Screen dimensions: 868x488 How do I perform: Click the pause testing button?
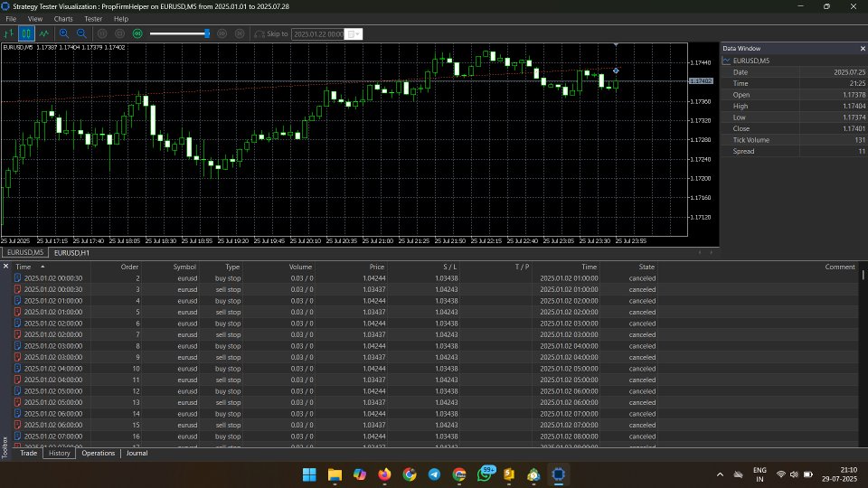102,33
